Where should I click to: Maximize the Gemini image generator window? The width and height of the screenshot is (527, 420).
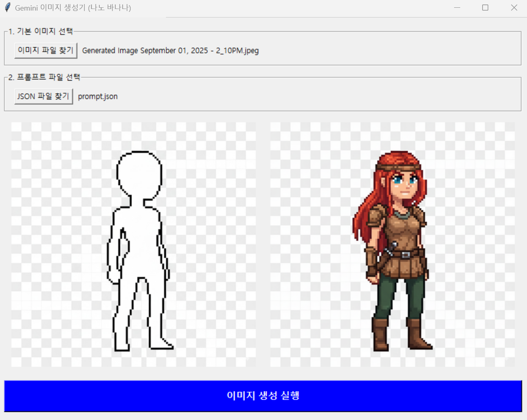click(485, 8)
